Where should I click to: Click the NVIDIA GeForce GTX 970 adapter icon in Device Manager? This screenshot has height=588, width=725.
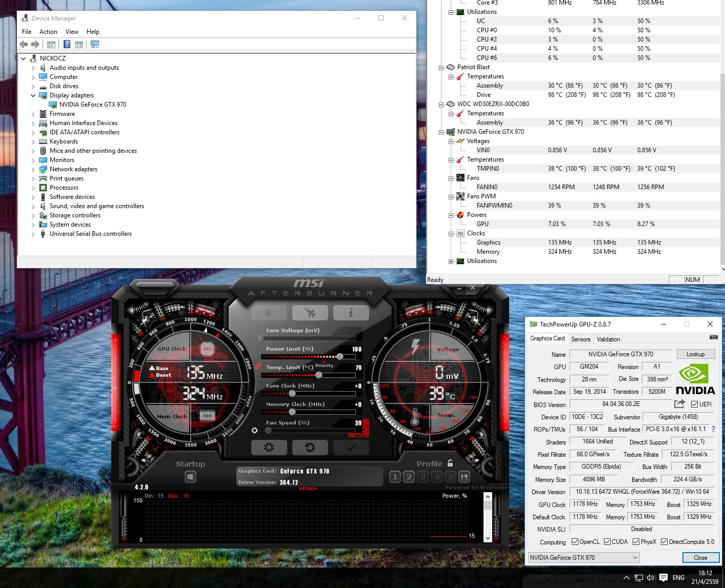(x=53, y=105)
